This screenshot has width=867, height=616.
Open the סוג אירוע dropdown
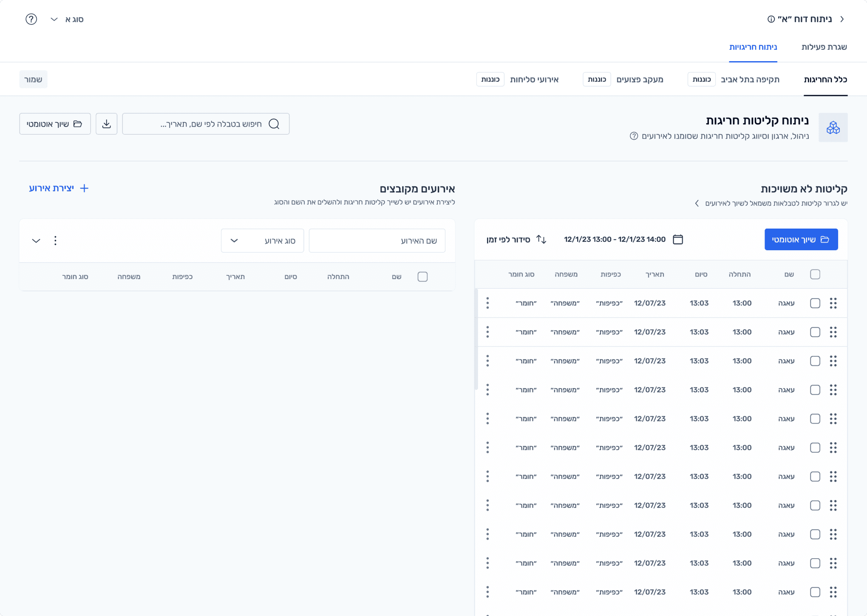click(262, 240)
